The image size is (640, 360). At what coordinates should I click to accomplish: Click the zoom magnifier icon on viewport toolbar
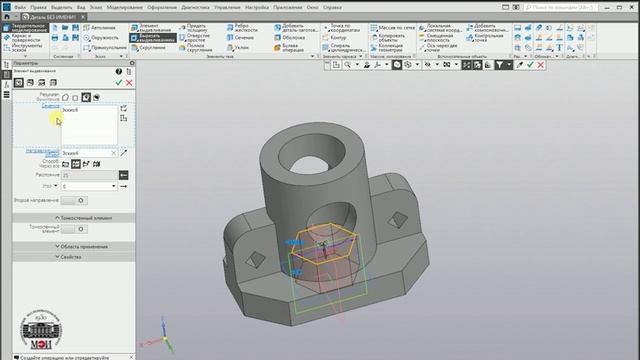[x=347, y=65]
